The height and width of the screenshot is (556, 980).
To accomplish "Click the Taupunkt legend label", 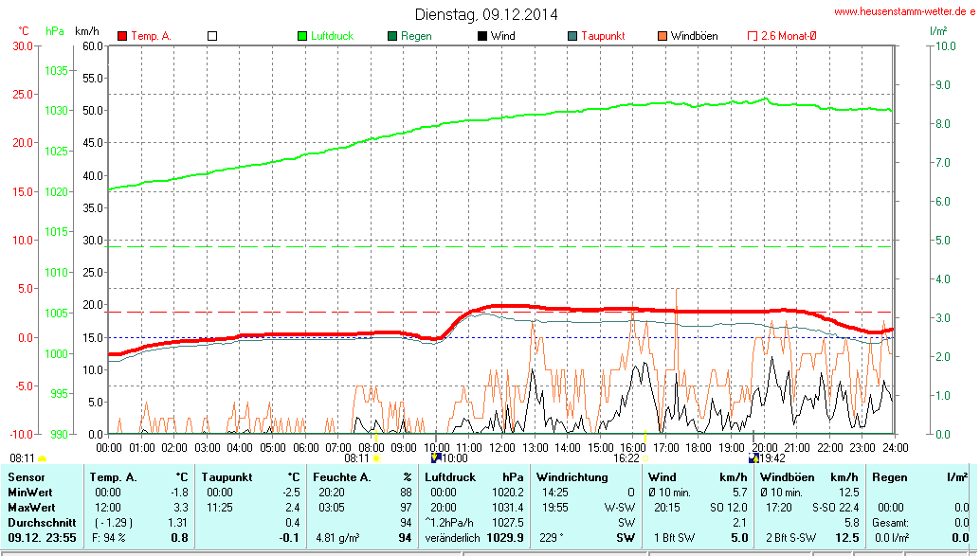I will (603, 36).
